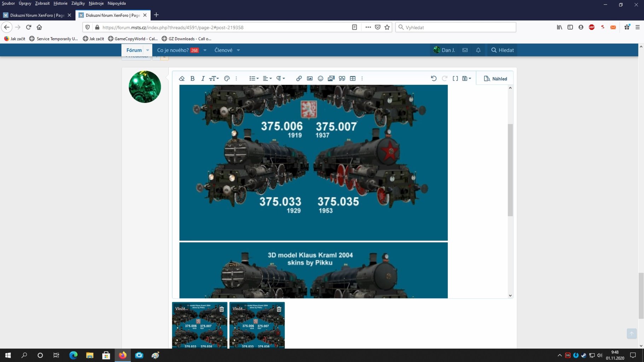The width and height of the screenshot is (644, 362).
Task: Insert a table into the post
Action: (353, 78)
